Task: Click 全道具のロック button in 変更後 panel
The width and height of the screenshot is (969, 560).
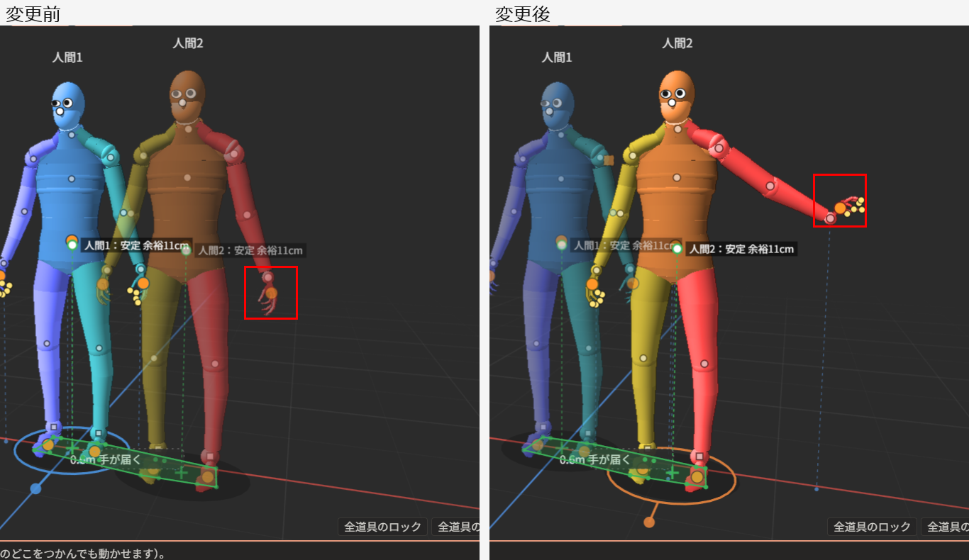Action: point(872,527)
